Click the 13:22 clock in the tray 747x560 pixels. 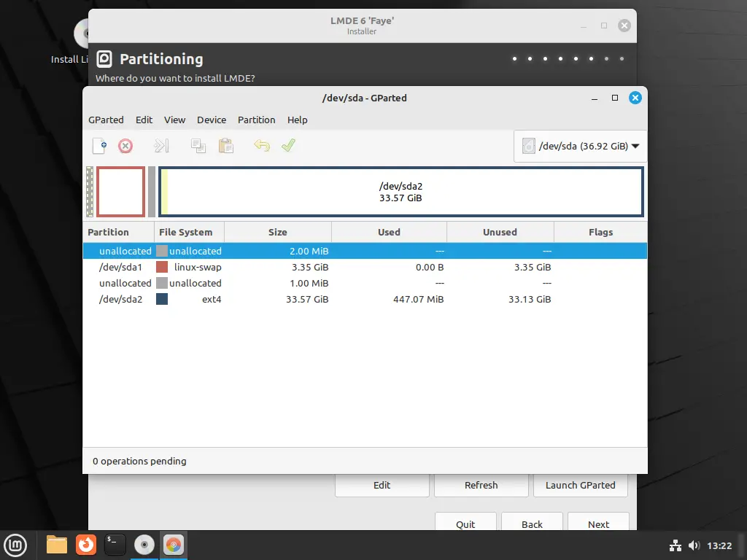719,545
